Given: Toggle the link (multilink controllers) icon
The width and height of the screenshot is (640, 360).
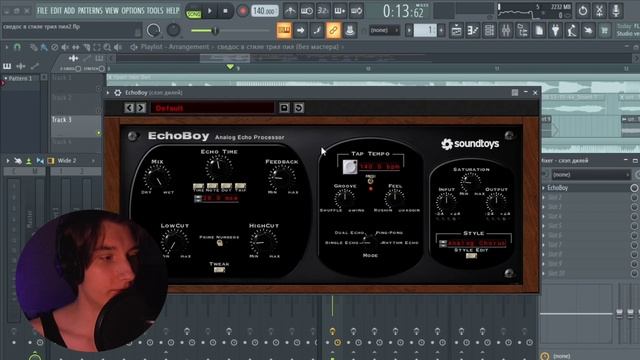Looking at the screenshot, I should tap(333, 30).
